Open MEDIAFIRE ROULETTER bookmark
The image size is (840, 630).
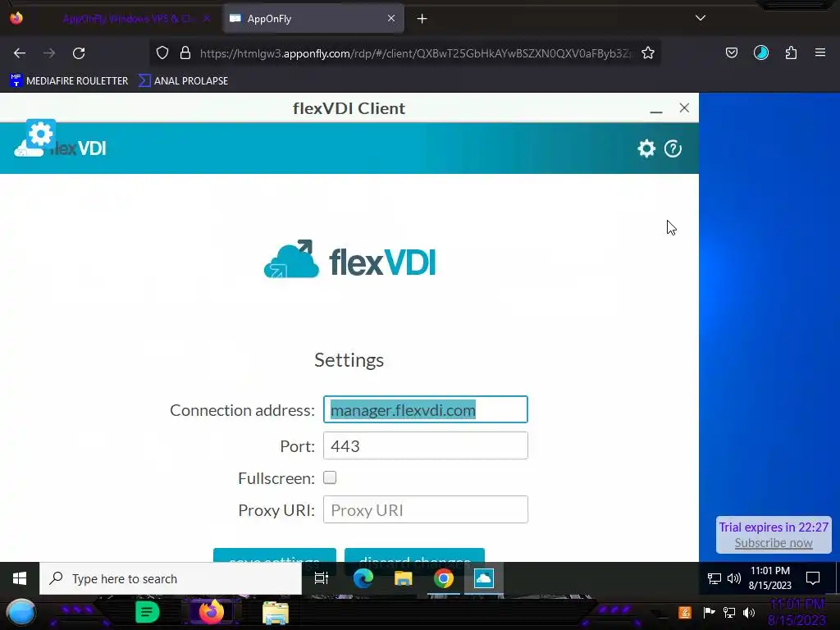pos(69,81)
